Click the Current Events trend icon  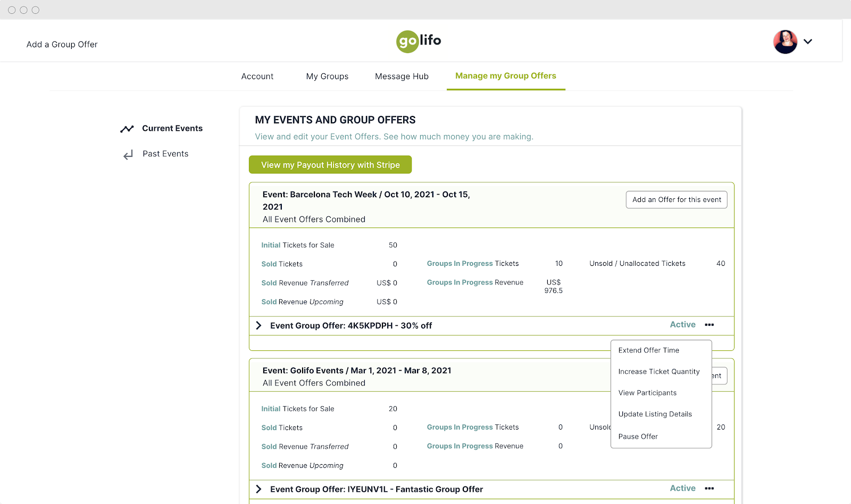tap(127, 129)
